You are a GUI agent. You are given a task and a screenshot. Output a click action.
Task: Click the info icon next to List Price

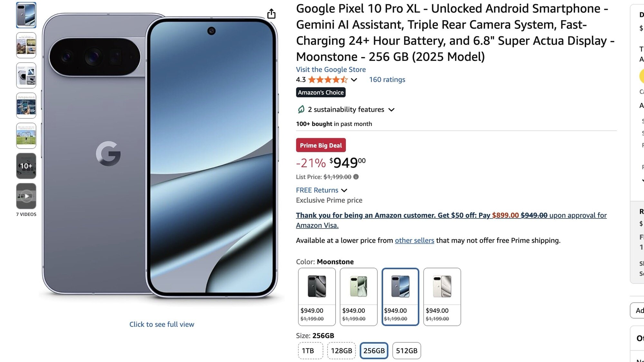[x=356, y=177]
